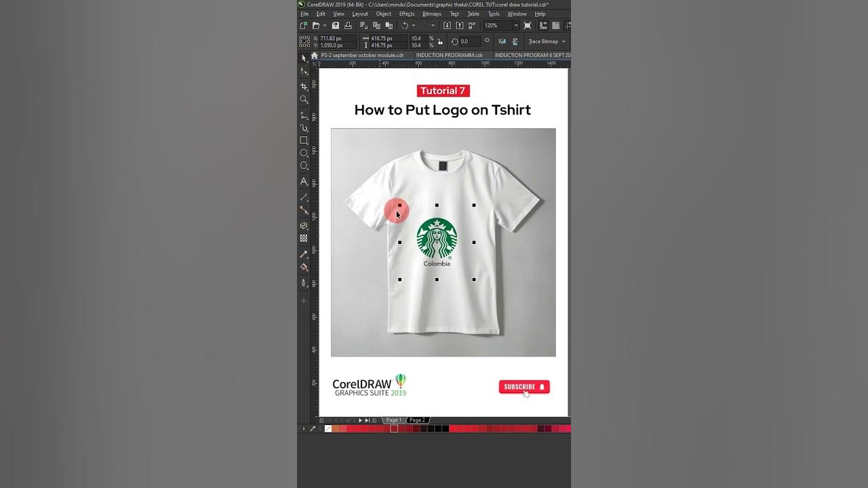This screenshot has height=488, width=868.
Task: Open the Window menu
Action: 517,14
